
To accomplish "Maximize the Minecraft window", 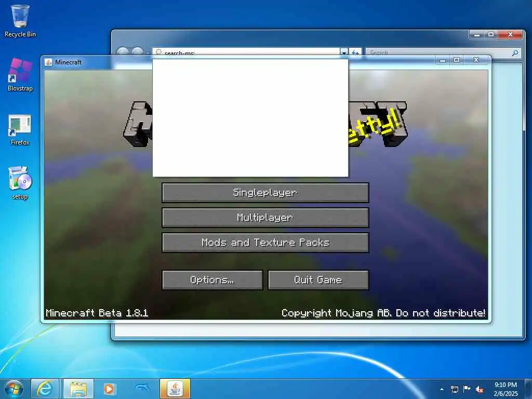I will (457, 60).
